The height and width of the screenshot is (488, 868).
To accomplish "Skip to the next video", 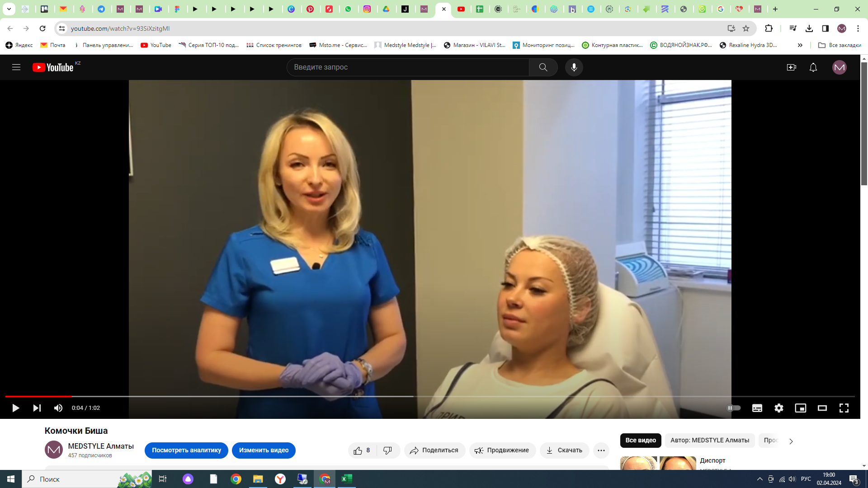I will [x=37, y=408].
